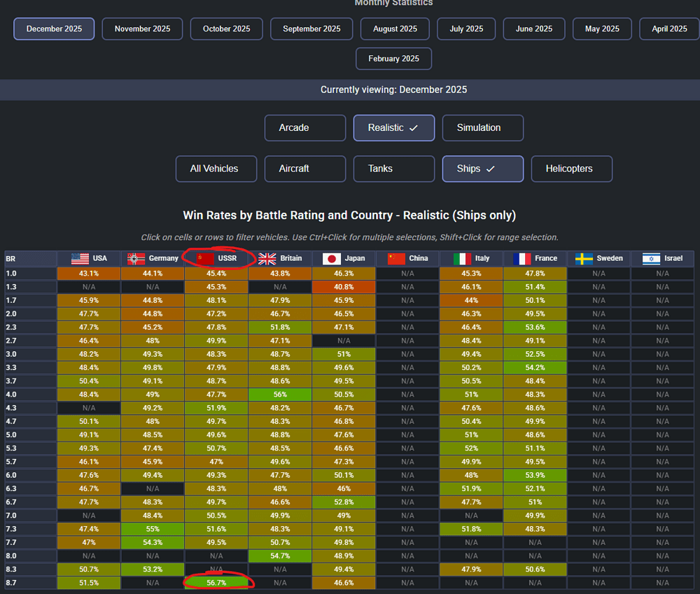Click the Sweden flag icon
This screenshot has height=594, width=700.
[x=584, y=258]
